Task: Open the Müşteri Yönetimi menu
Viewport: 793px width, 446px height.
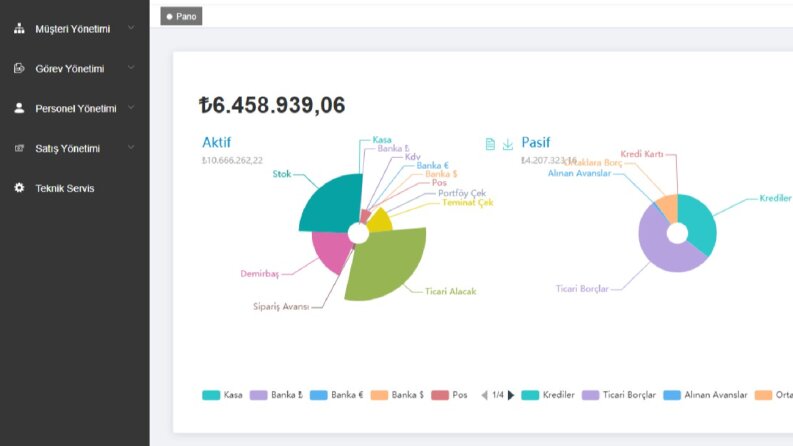Action: (74, 29)
